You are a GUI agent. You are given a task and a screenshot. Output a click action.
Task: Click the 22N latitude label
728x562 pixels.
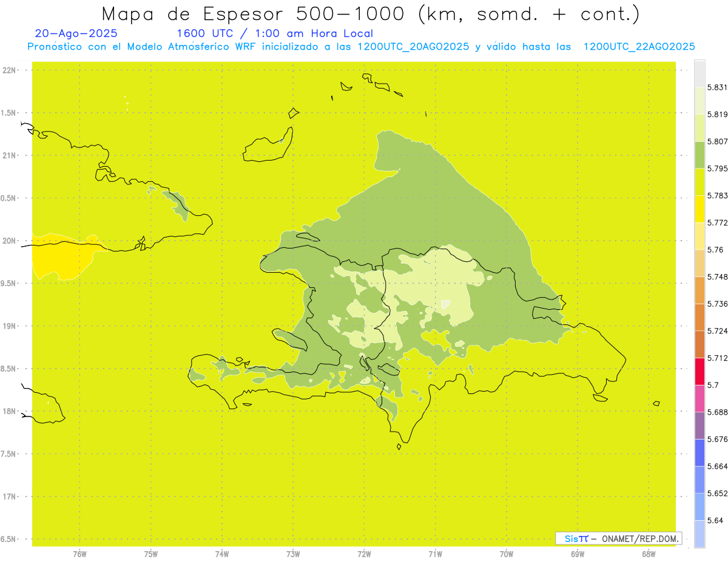click(8, 70)
